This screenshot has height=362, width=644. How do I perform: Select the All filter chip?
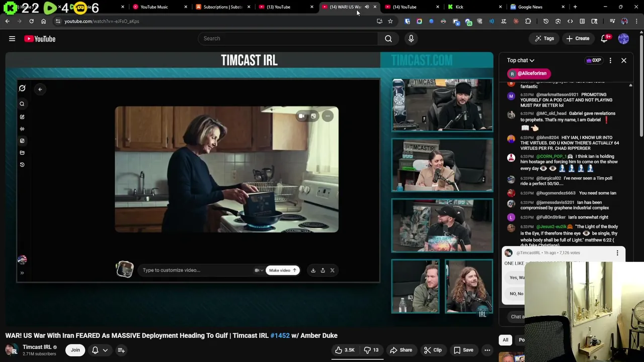(x=505, y=340)
